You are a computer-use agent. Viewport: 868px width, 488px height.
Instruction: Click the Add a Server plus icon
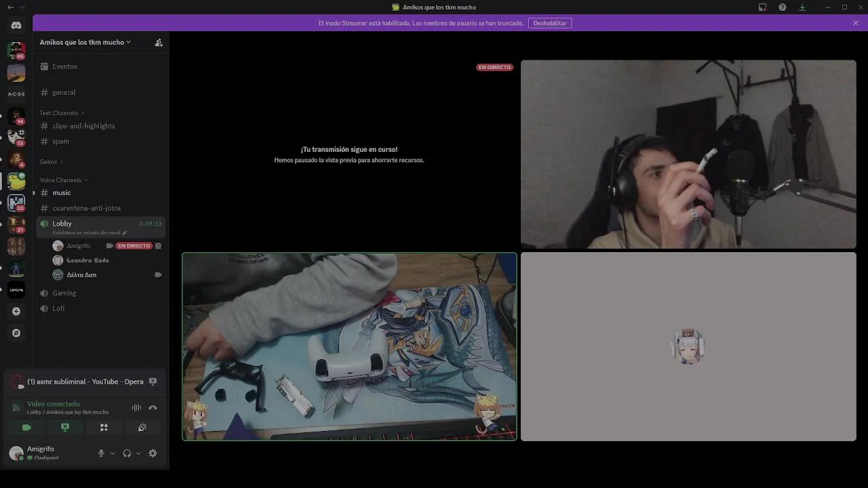point(16,311)
